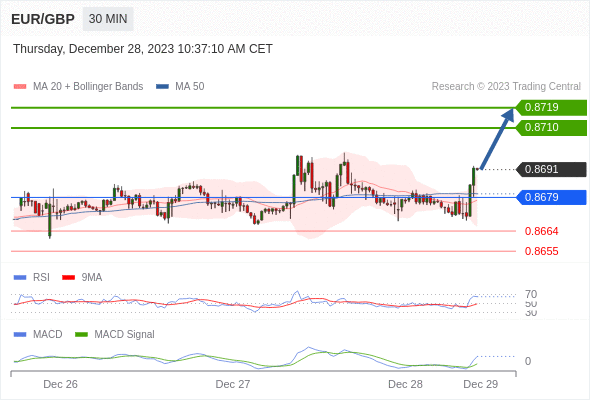
Task: Click the Research Trading Central copyright text
Action: click(506, 87)
